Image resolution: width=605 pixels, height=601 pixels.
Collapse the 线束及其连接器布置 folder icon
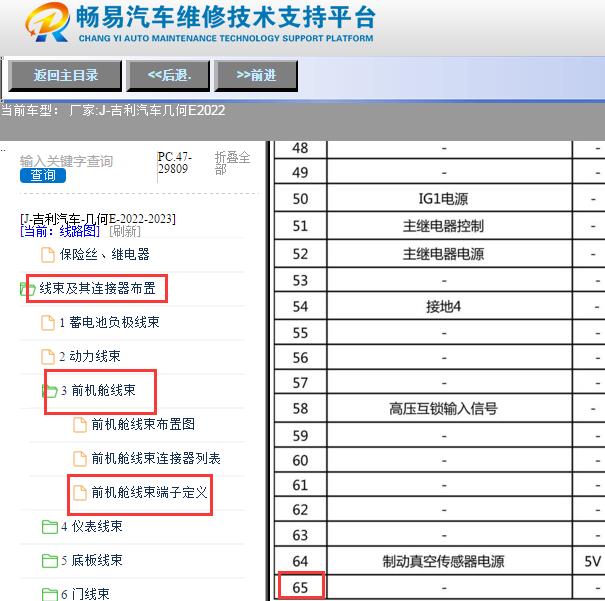(x=27, y=289)
